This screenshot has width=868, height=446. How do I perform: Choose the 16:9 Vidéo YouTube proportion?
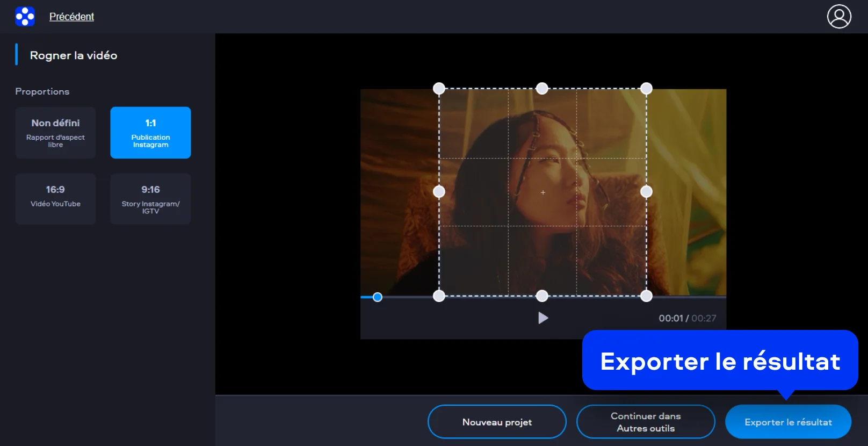(55, 199)
